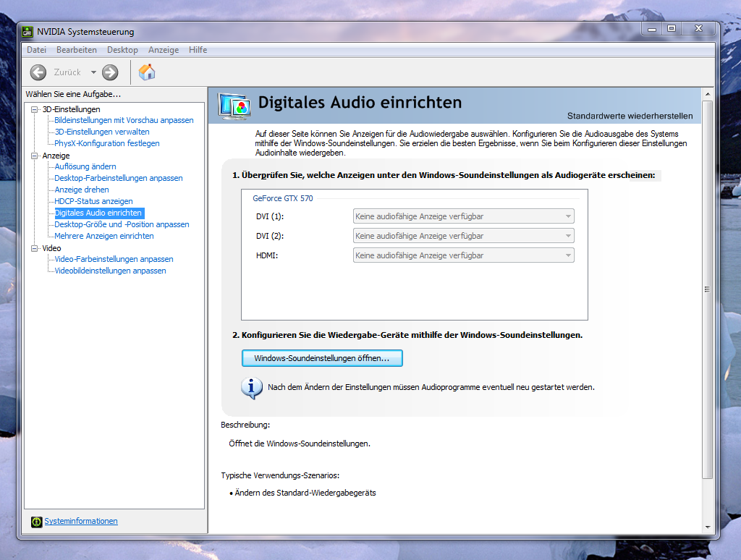
Task: Click the Video category label in tree
Action: click(51, 249)
